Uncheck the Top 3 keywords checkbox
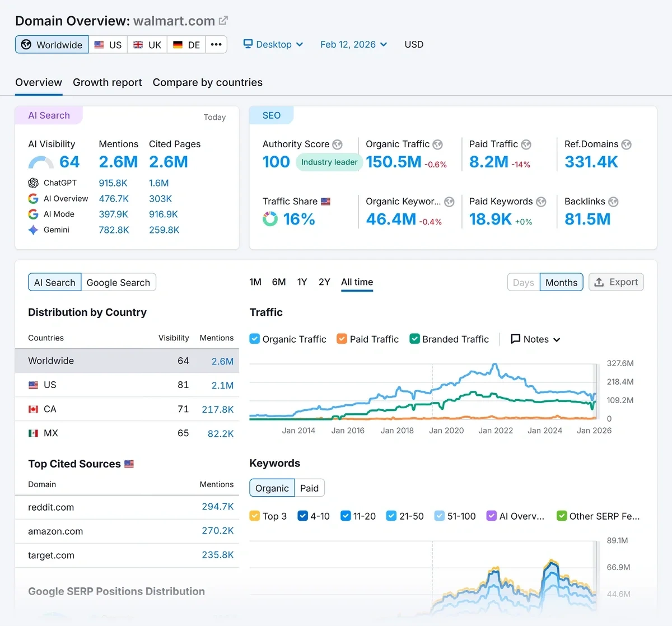Image resolution: width=672 pixels, height=626 pixels. click(x=255, y=516)
